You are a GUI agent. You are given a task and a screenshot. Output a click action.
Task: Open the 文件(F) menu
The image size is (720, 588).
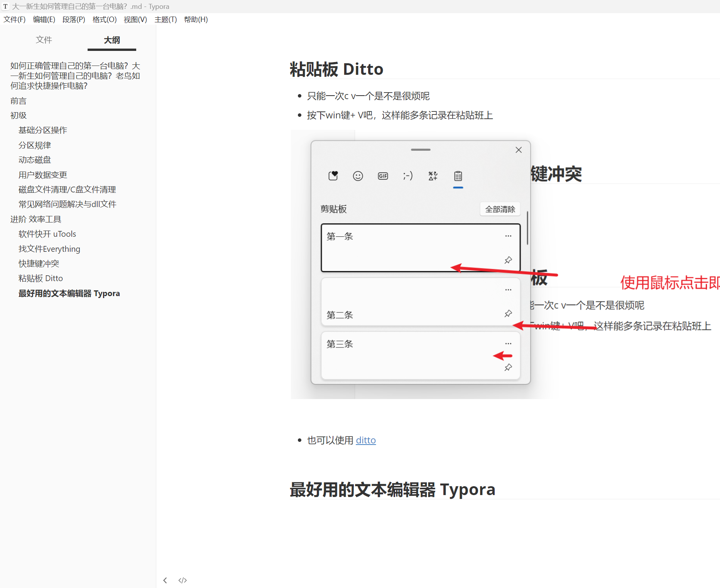pos(15,19)
